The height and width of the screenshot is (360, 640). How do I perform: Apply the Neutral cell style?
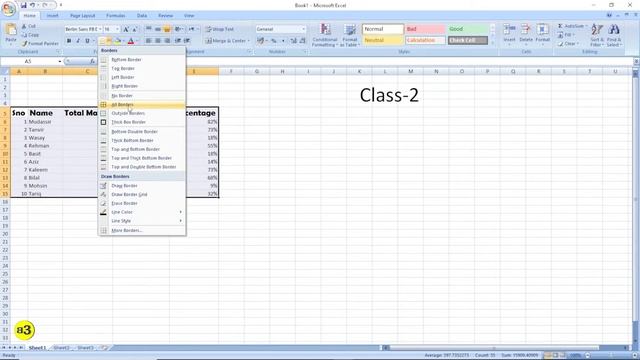click(x=382, y=40)
